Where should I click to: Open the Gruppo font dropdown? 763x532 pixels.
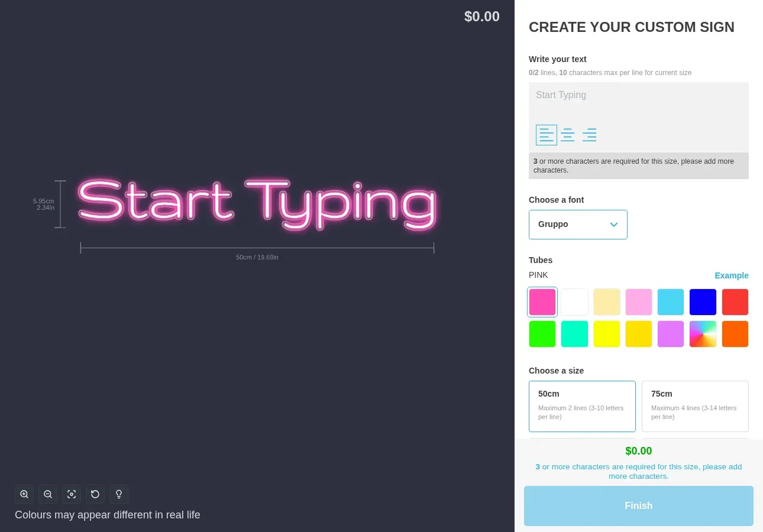coord(578,225)
